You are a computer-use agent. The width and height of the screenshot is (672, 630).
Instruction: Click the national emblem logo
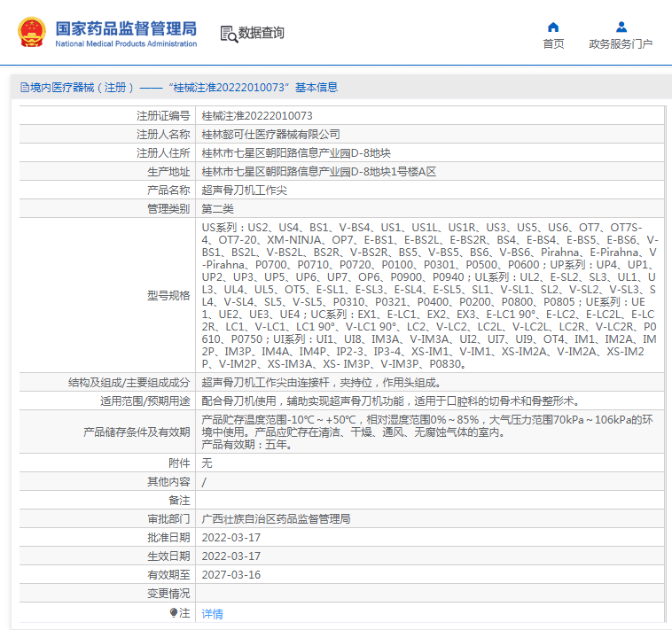[32, 32]
